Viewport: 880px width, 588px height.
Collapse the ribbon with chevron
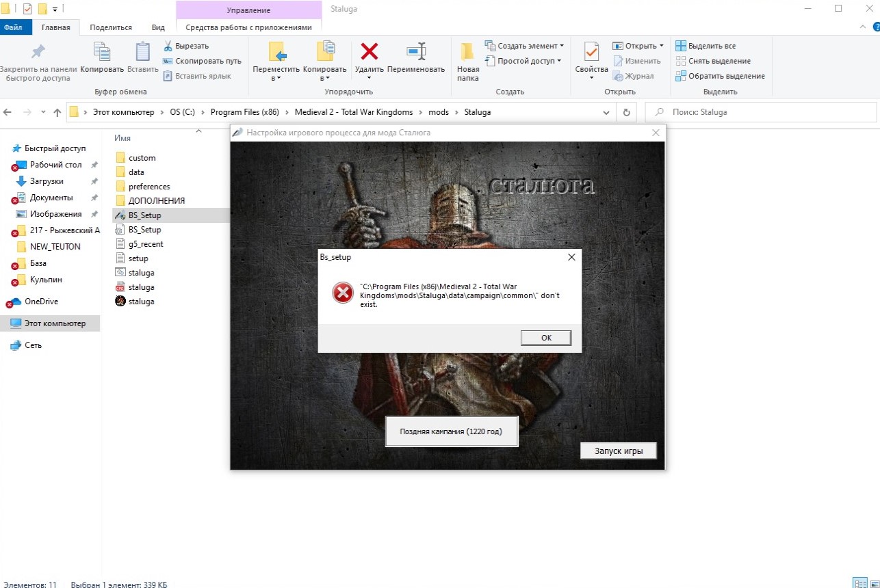click(862, 27)
